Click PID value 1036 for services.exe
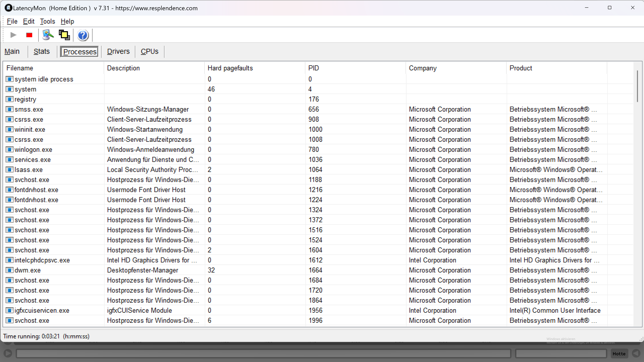This screenshot has width=644, height=362. pyautogui.click(x=315, y=159)
